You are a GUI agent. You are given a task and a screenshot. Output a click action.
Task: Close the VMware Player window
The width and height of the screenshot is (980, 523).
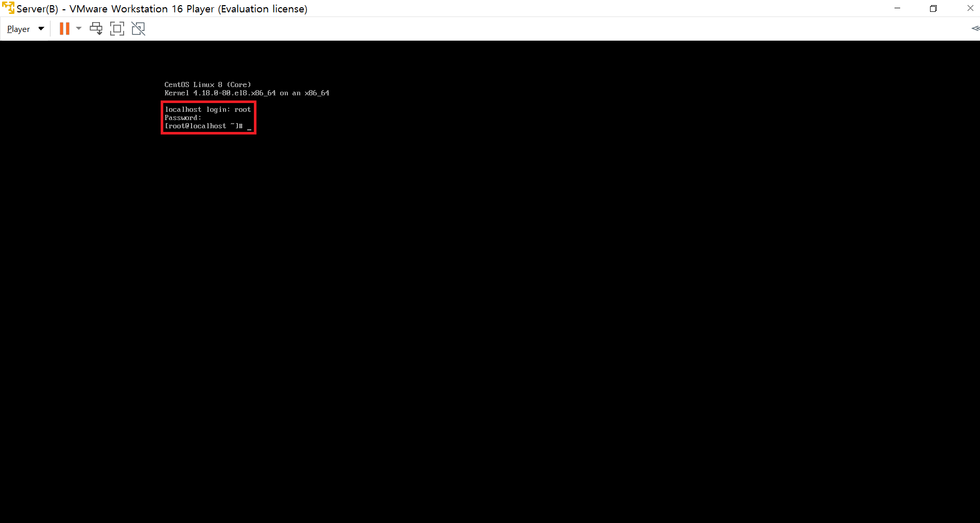pos(970,8)
